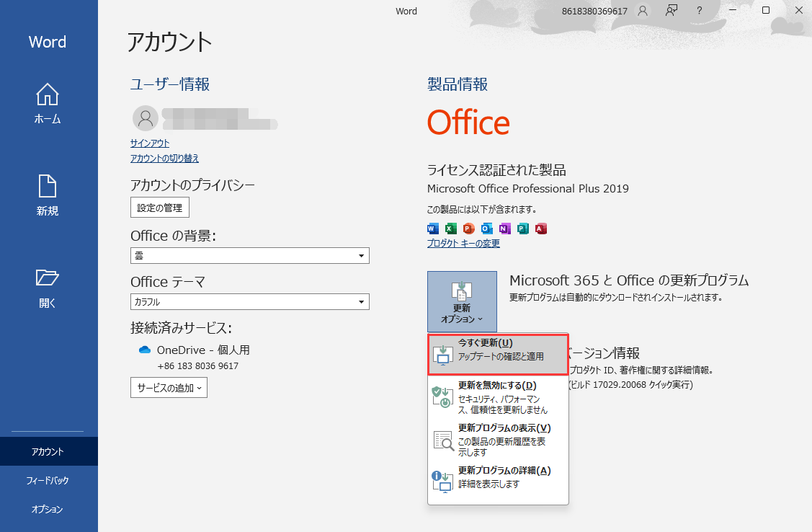The image size is (812, 532).
Task: Click the Publisher app icon in product list
Action: click(523, 229)
